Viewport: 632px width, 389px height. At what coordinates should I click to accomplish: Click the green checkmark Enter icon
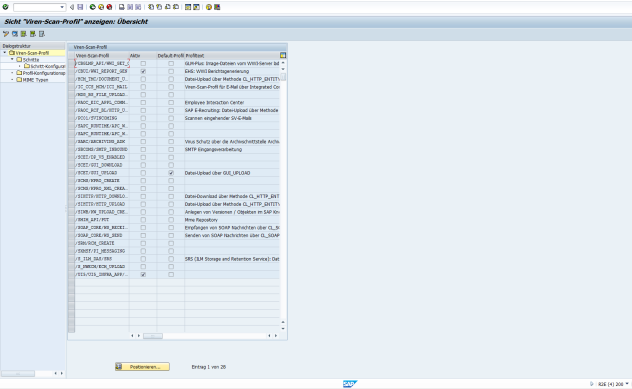coord(5,7)
